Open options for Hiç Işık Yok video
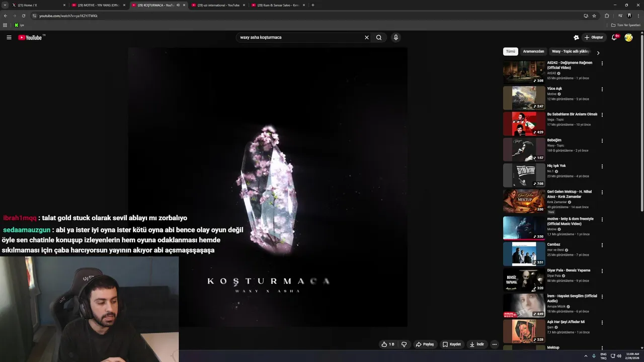Screen dimensions: 644x362 pos(602,166)
